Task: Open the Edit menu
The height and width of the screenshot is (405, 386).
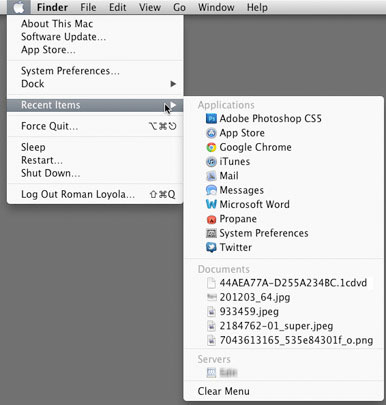Action: [118, 7]
